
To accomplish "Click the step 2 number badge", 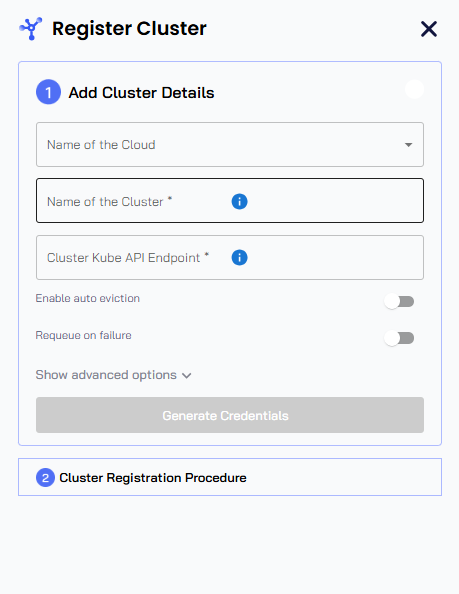I will [45, 478].
